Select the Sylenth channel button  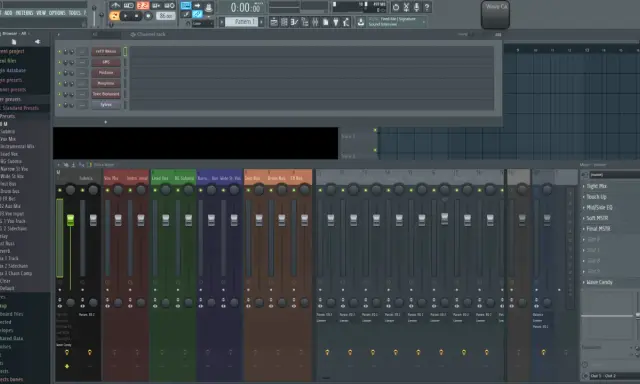coord(106,104)
